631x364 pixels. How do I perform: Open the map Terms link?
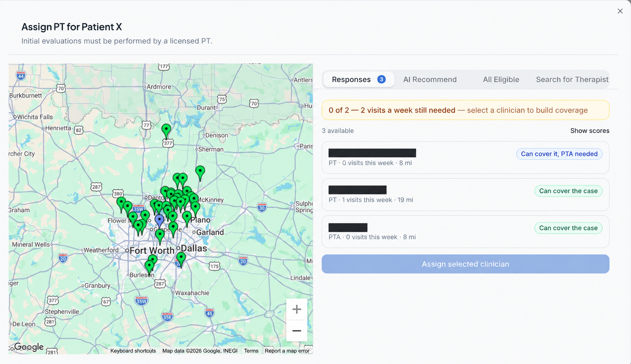251,351
